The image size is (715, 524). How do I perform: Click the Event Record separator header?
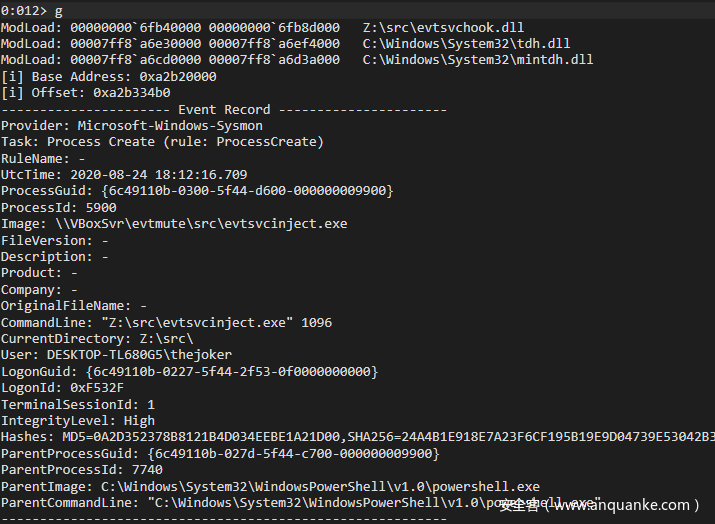pyautogui.click(x=224, y=109)
